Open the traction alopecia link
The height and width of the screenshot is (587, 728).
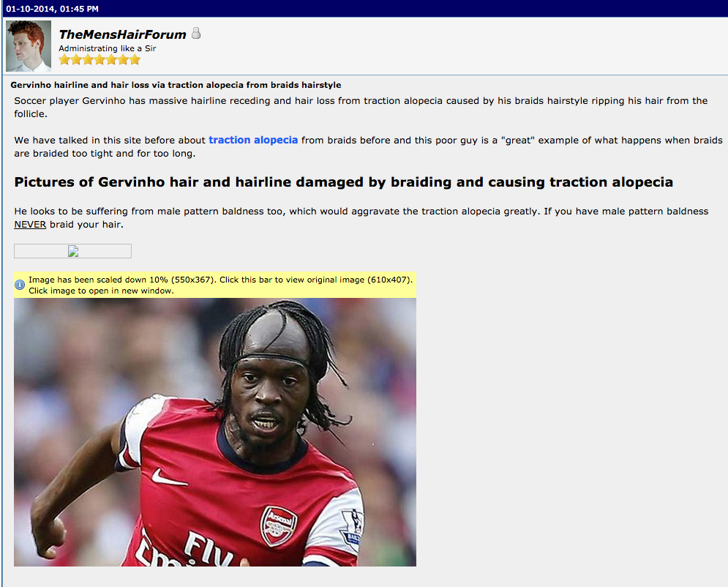pos(253,140)
